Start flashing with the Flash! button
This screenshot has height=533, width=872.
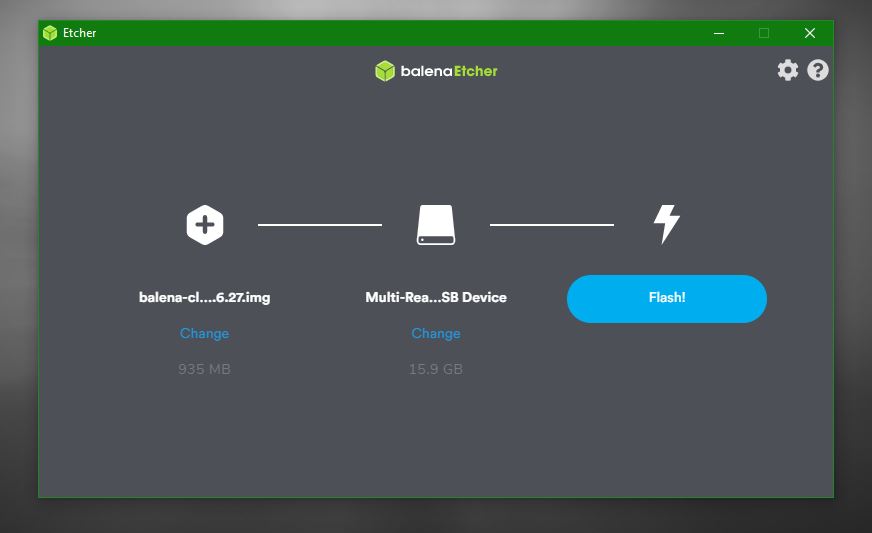pos(667,299)
